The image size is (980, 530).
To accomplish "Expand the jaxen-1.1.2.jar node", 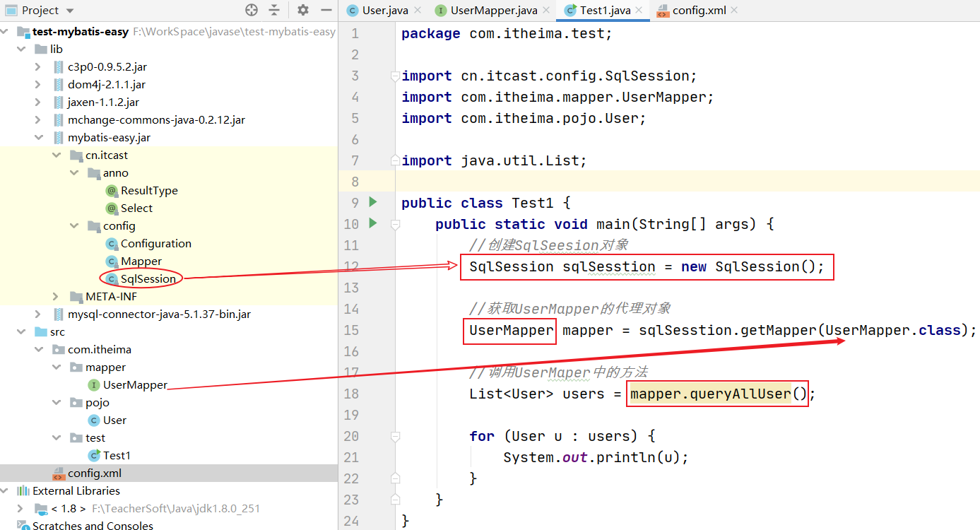I will tap(38, 102).
